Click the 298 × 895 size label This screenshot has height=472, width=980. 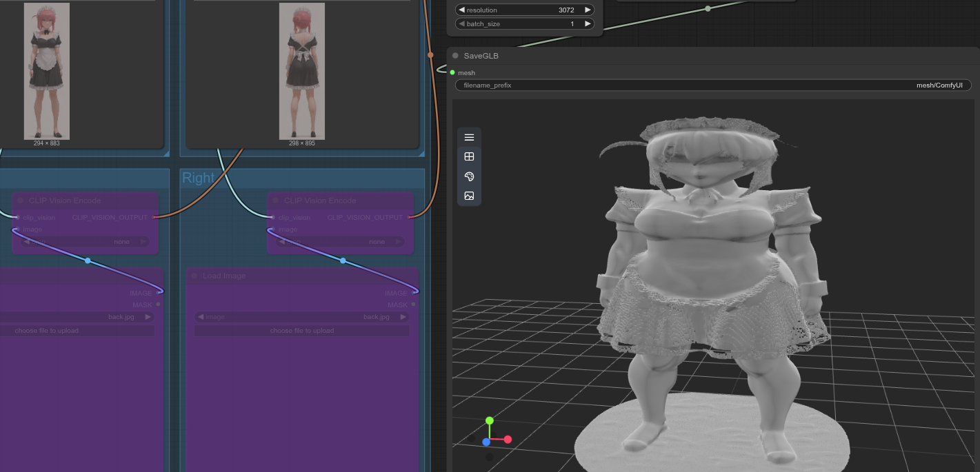(x=302, y=143)
